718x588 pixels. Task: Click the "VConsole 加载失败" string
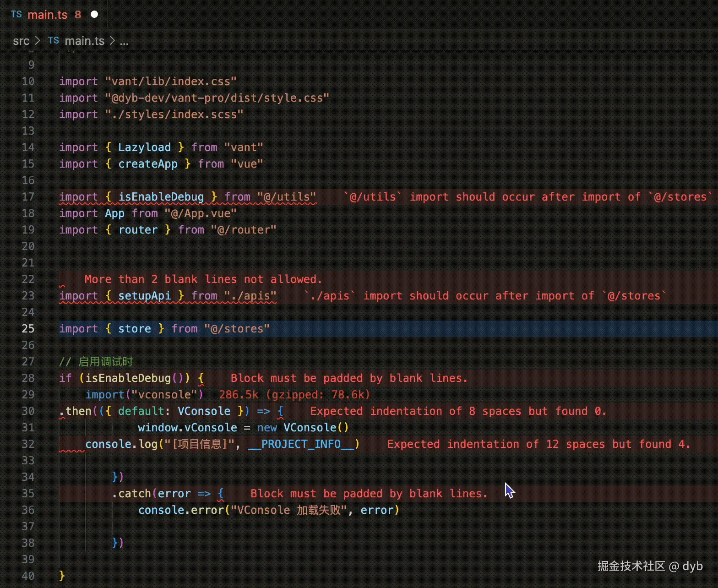(289, 510)
